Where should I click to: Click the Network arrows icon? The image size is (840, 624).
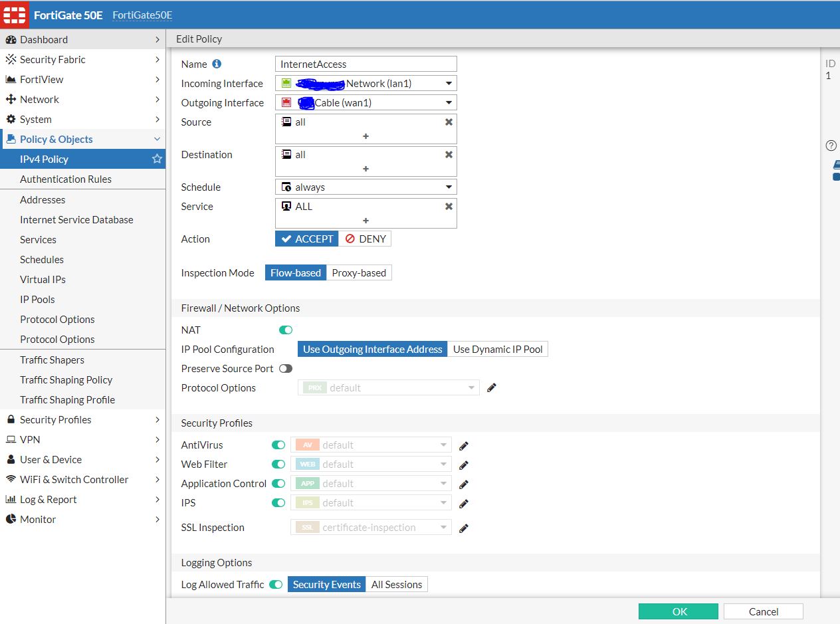(x=11, y=100)
